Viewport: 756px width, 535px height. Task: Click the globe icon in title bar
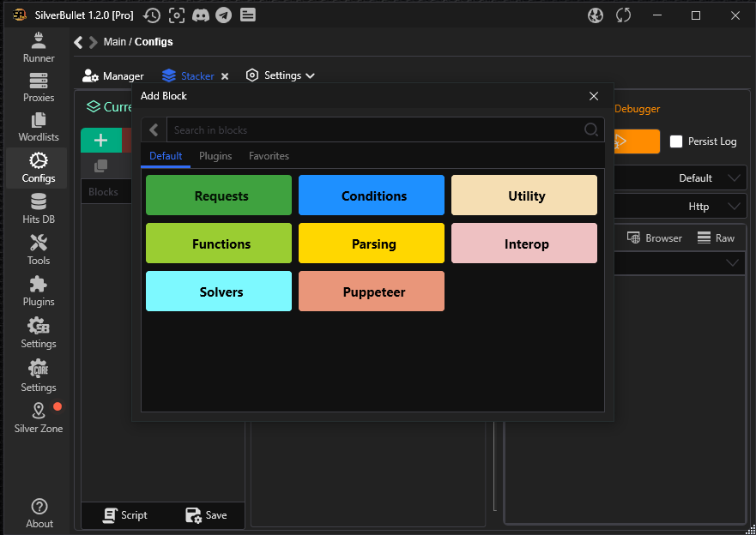tap(596, 15)
